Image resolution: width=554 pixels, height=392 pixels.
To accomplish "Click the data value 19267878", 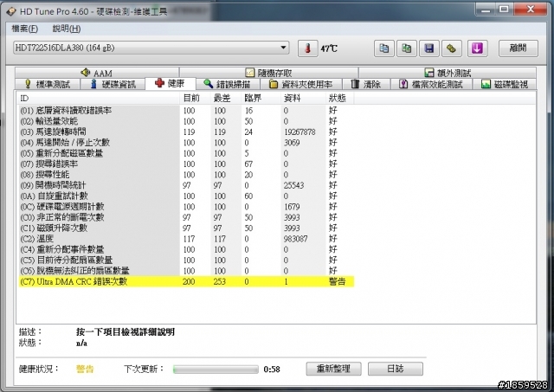I will click(x=300, y=132).
